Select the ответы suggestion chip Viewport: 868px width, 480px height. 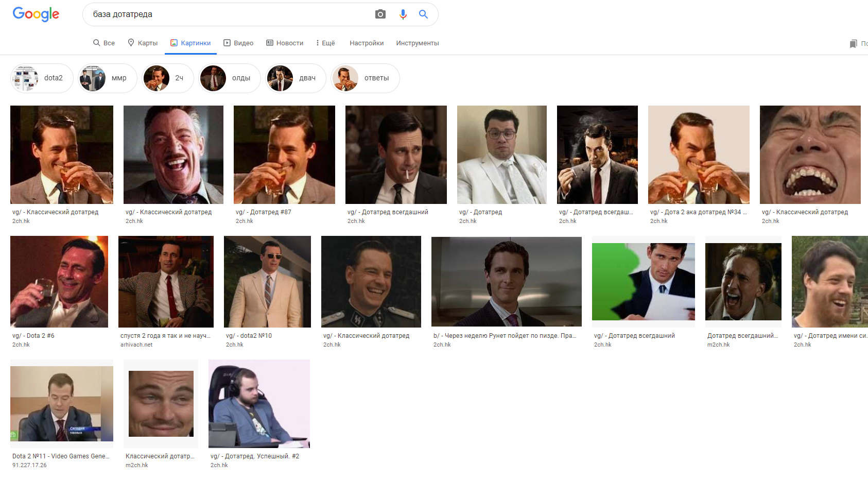point(365,78)
